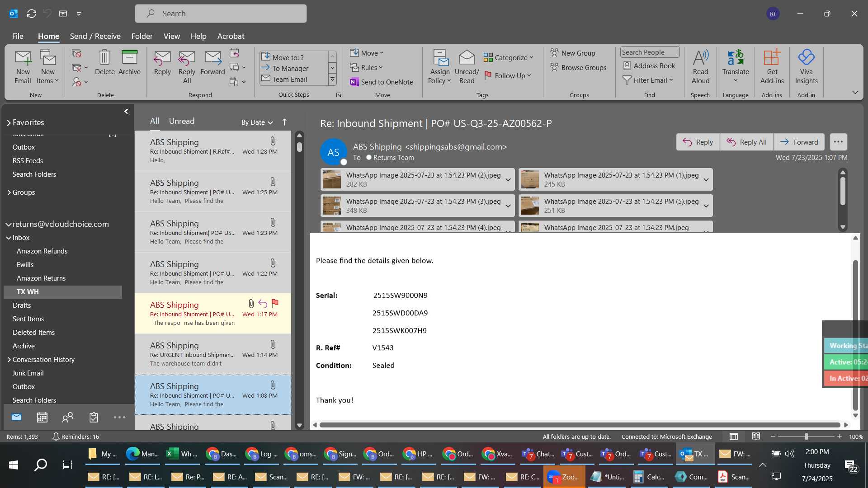Start Read Aloud

tap(700, 67)
